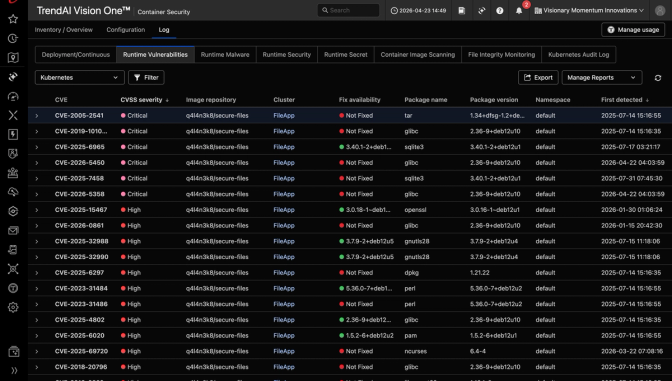Click the Package name column header
This screenshot has width=672, height=381.
(x=426, y=100)
